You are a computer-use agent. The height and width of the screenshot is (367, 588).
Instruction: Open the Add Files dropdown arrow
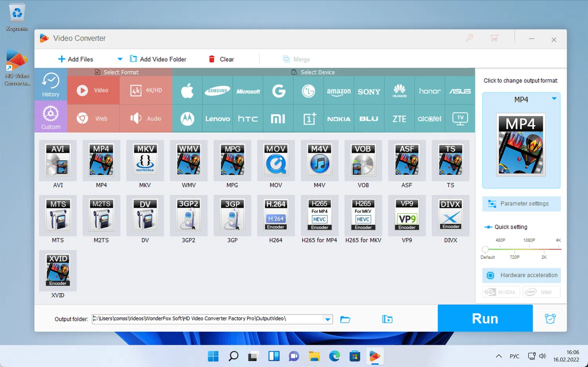(120, 59)
